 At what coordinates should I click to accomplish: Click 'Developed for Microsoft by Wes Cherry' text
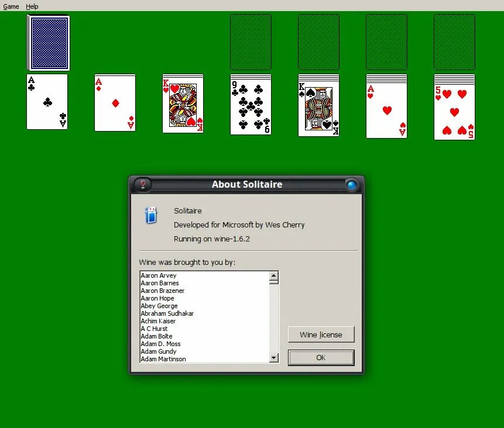[x=239, y=225]
